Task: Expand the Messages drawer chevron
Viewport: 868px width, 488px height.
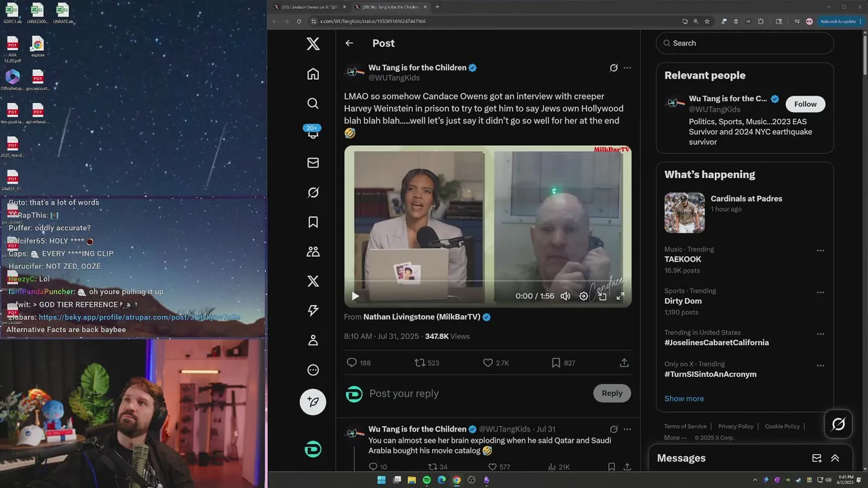Action: pos(835,458)
